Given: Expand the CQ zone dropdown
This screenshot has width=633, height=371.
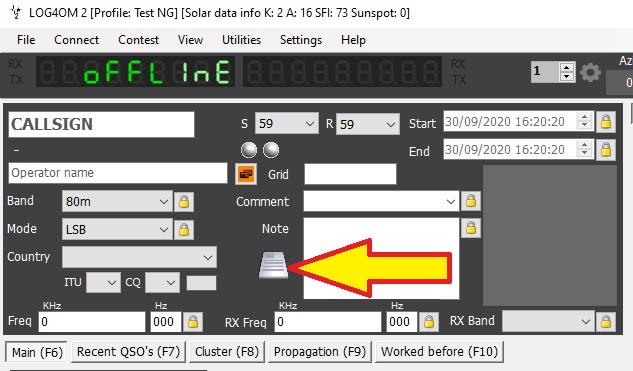Looking at the screenshot, I should click(171, 283).
